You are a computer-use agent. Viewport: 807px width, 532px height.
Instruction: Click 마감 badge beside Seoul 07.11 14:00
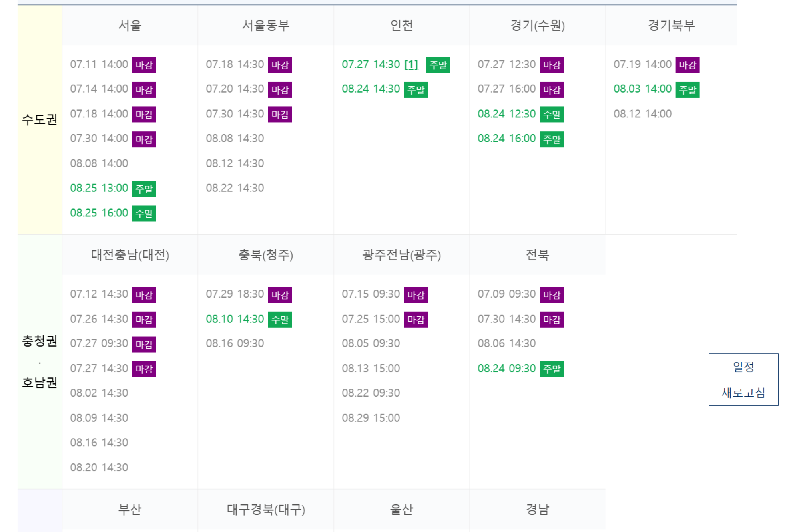click(x=144, y=65)
